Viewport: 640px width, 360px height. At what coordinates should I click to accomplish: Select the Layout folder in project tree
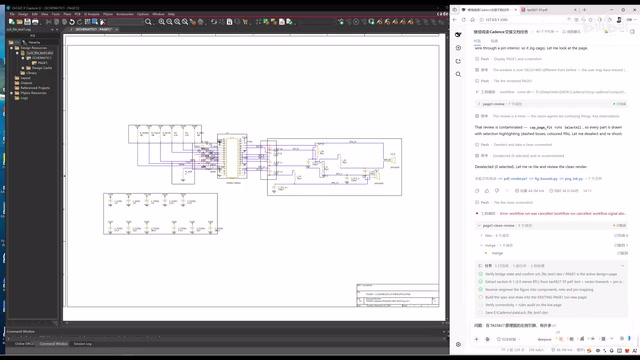tap(25, 78)
